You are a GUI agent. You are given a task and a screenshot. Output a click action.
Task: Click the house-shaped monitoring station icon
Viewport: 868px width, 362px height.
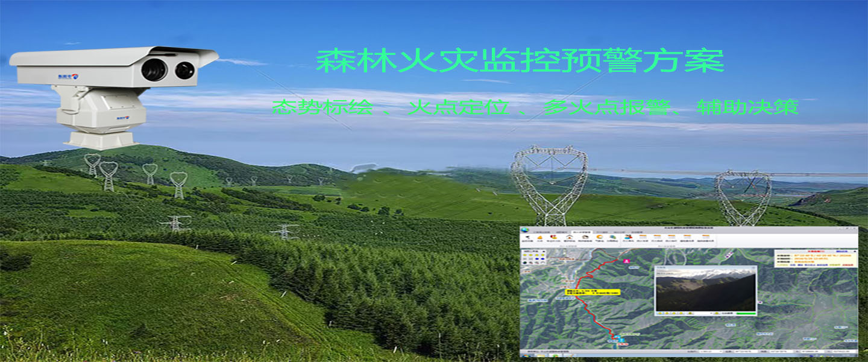(x=569, y=237)
